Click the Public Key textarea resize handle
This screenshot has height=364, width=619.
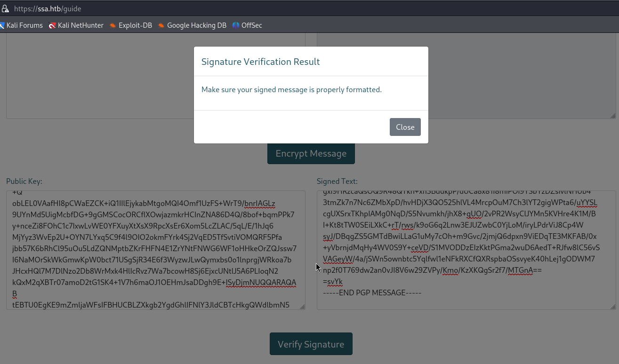[302, 307]
